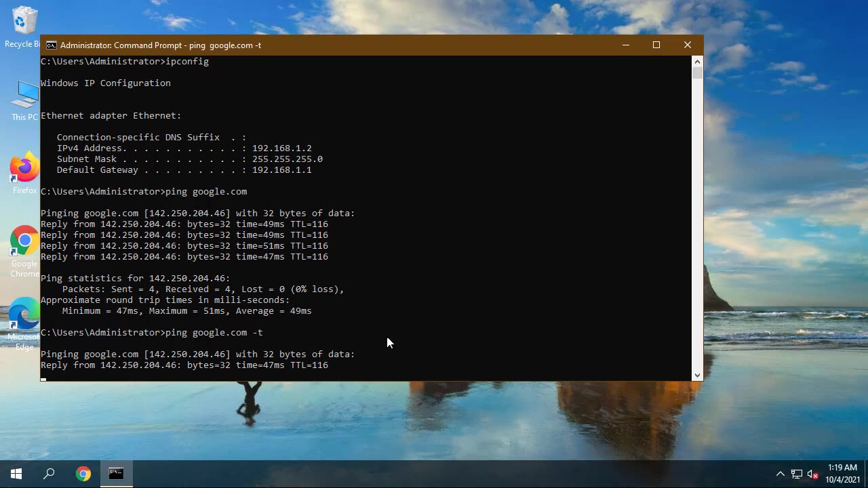Click the Default Gateway value 192.168.1.1
Image resolution: width=868 pixels, height=488 pixels.
[x=282, y=170]
